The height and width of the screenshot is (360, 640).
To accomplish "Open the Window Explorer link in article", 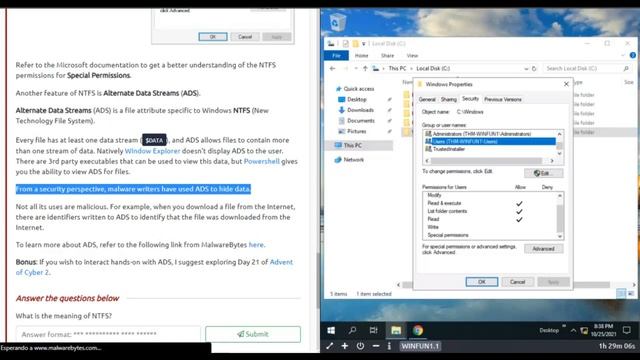I will [x=152, y=151].
